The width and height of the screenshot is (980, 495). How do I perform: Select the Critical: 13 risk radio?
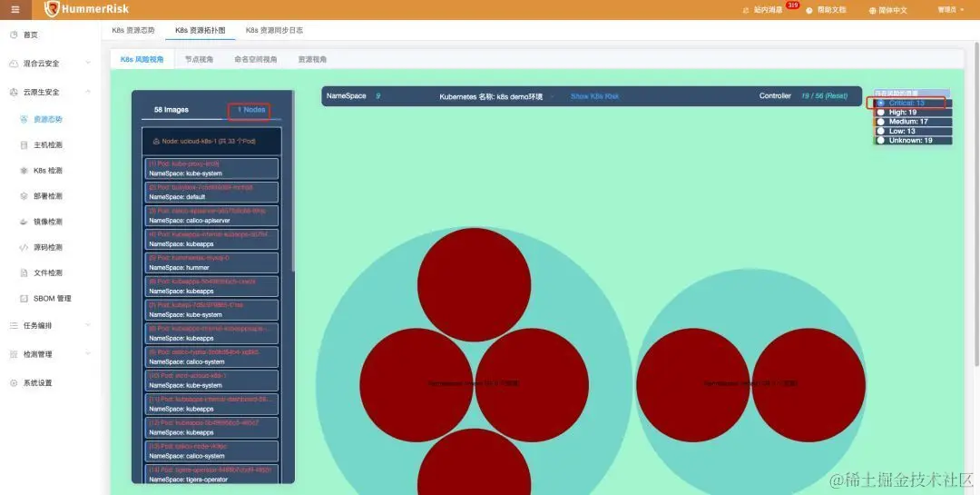[880, 103]
